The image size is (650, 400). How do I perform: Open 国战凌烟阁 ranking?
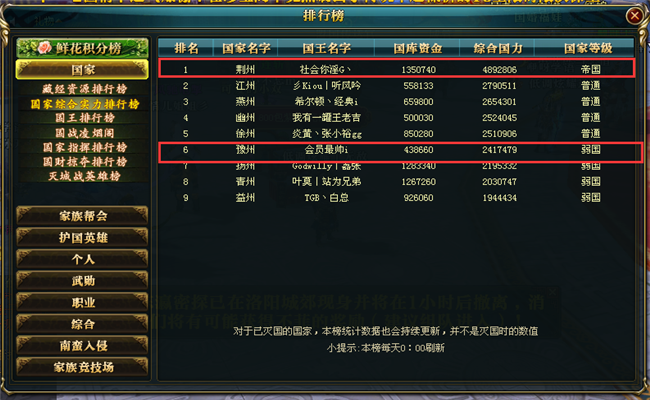pos(84,133)
